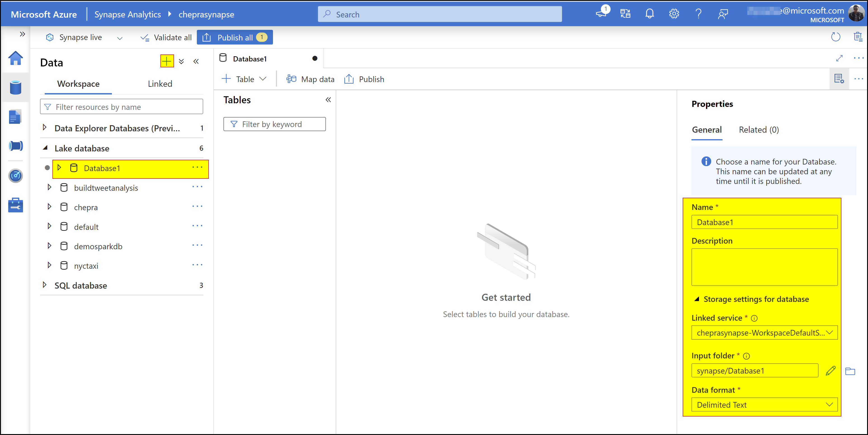Expand the left navigation rail
The image size is (868, 435).
point(22,34)
